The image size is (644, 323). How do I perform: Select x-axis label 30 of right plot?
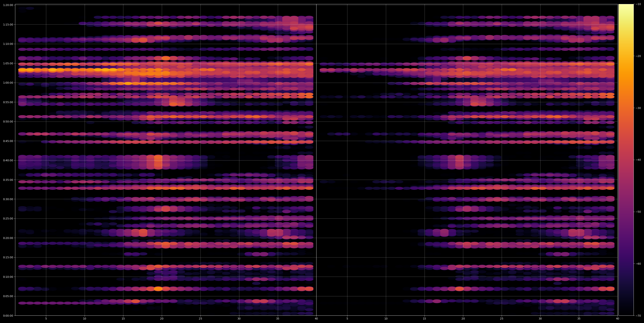point(540,319)
